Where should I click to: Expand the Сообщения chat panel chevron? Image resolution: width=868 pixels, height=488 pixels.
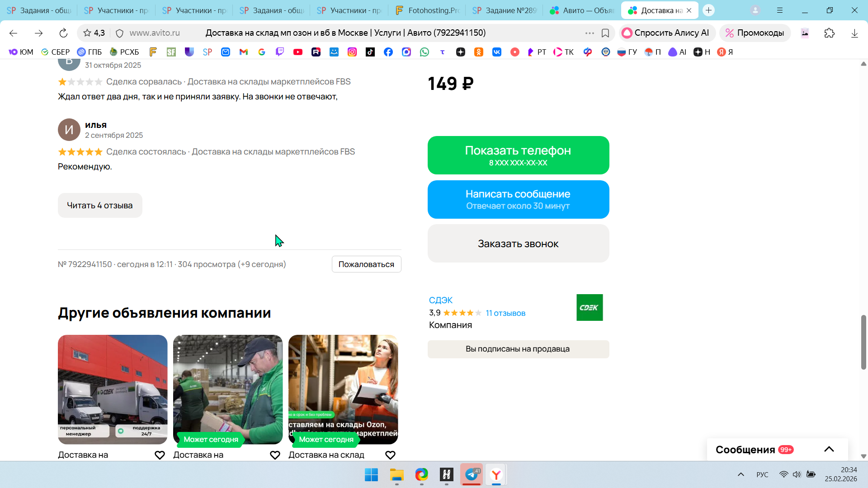pos(829,449)
